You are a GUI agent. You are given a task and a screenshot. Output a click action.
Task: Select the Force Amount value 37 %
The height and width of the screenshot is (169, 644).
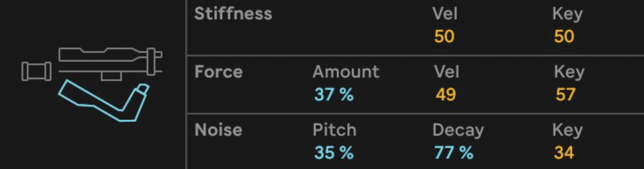pyautogui.click(x=334, y=95)
